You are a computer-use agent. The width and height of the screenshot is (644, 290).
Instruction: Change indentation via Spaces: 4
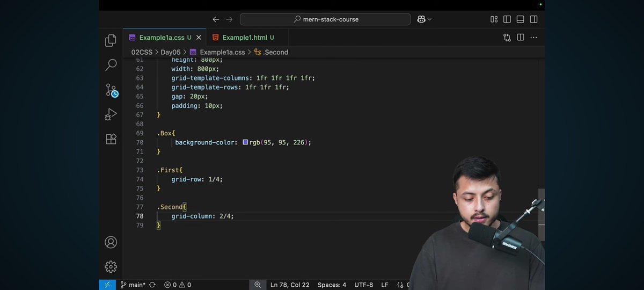[x=332, y=285]
